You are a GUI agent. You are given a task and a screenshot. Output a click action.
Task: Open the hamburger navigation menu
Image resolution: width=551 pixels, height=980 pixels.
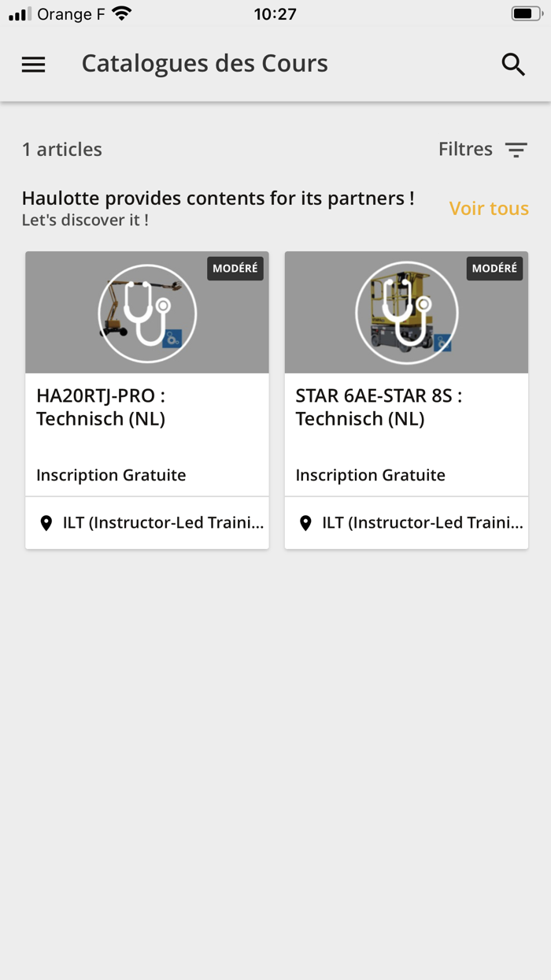[33, 65]
